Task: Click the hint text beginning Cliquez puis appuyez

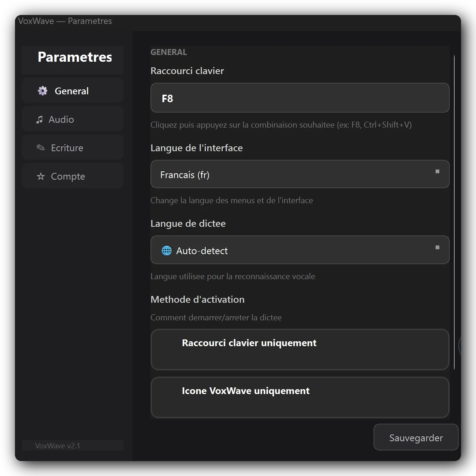Action: [281, 125]
